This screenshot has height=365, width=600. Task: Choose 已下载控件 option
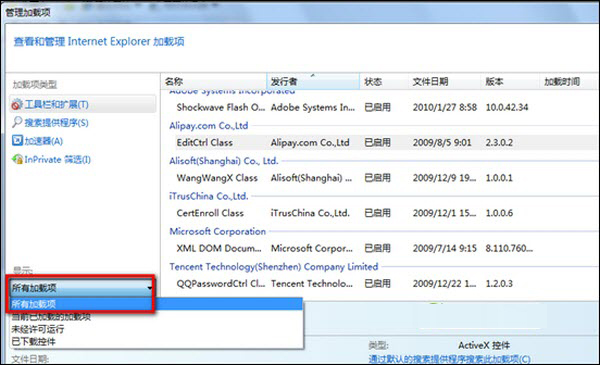[x=33, y=341]
